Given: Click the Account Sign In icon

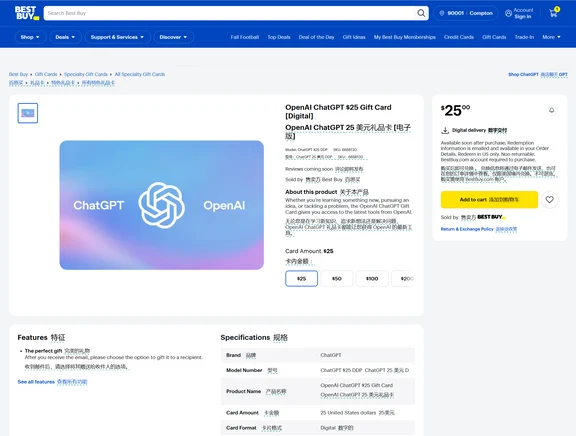Looking at the screenshot, I should (x=508, y=13).
